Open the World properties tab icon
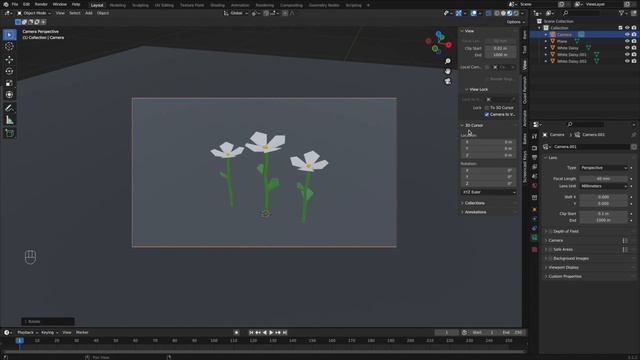 coord(534,186)
